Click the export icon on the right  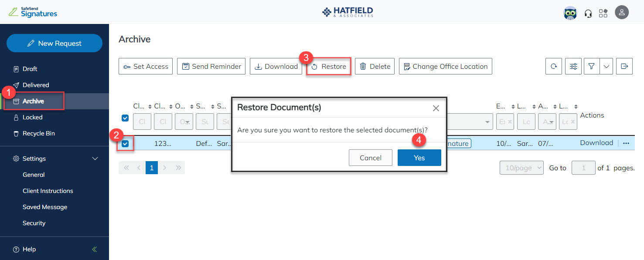624,66
